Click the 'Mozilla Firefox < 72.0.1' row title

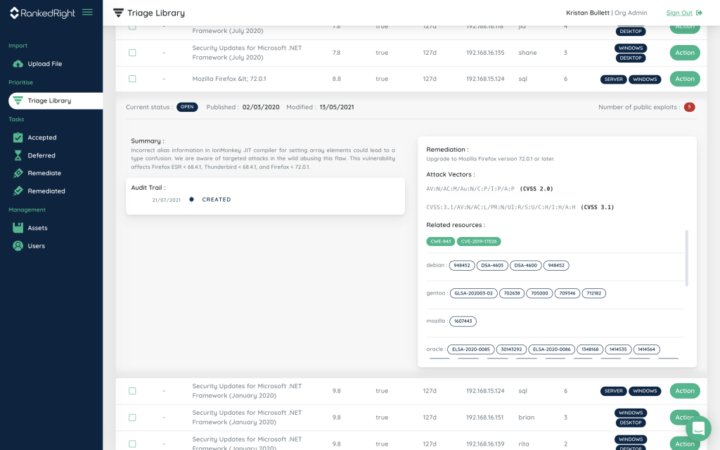click(x=229, y=79)
